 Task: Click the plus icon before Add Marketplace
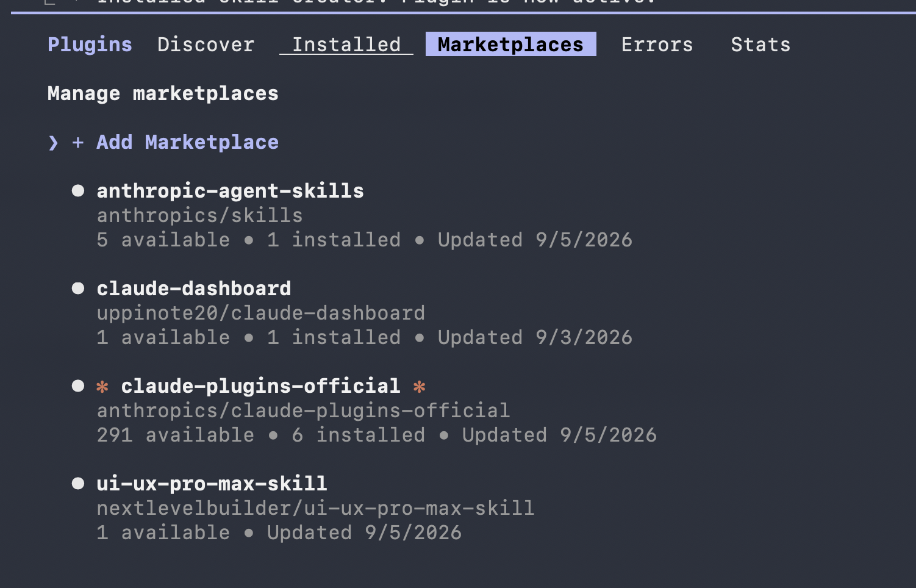click(77, 143)
